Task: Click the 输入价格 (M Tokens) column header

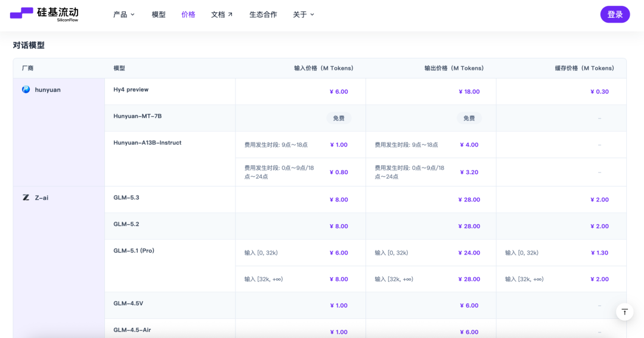Action: click(324, 68)
